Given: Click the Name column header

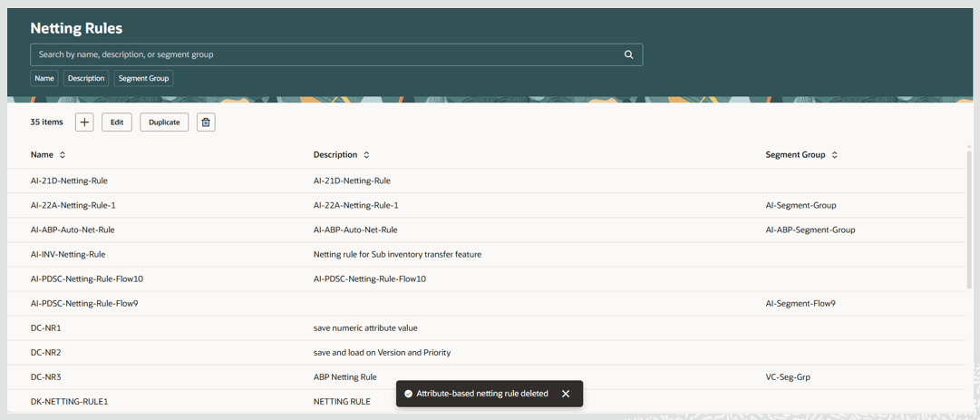Looking at the screenshot, I should click(x=43, y=154).
